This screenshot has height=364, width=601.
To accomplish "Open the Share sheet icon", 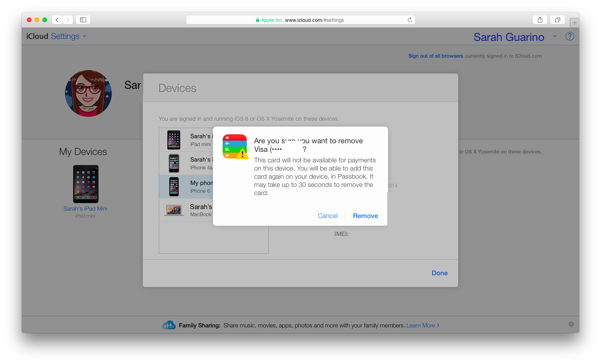I will 540,20.
